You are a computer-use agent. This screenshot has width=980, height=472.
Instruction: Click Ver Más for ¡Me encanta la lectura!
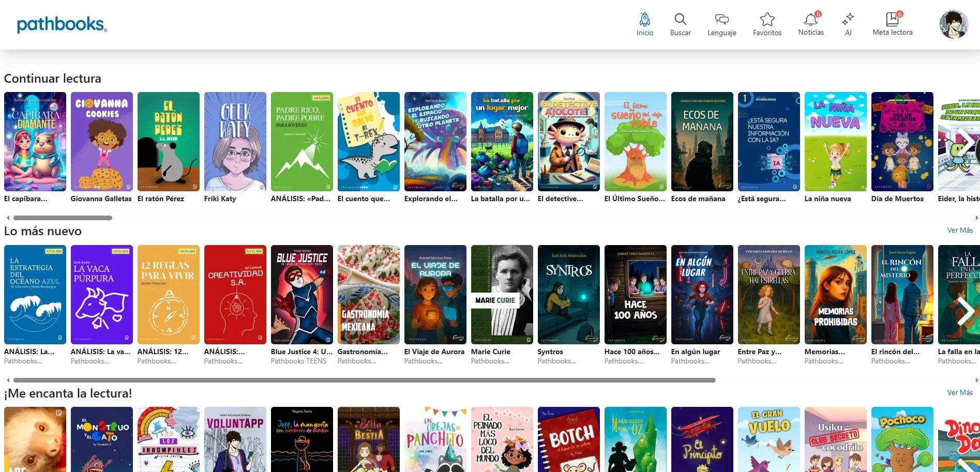click(x=960, y=392)
